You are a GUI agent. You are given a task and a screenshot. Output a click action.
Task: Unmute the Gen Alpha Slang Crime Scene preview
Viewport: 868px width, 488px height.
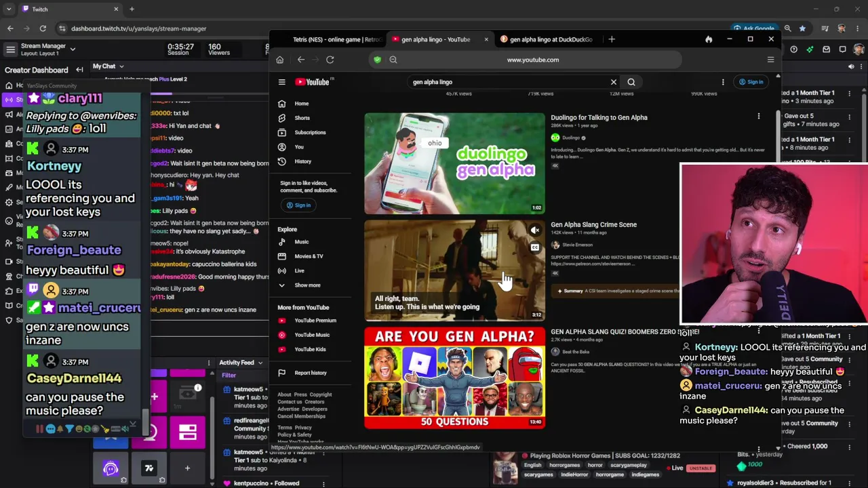(535, 230)
